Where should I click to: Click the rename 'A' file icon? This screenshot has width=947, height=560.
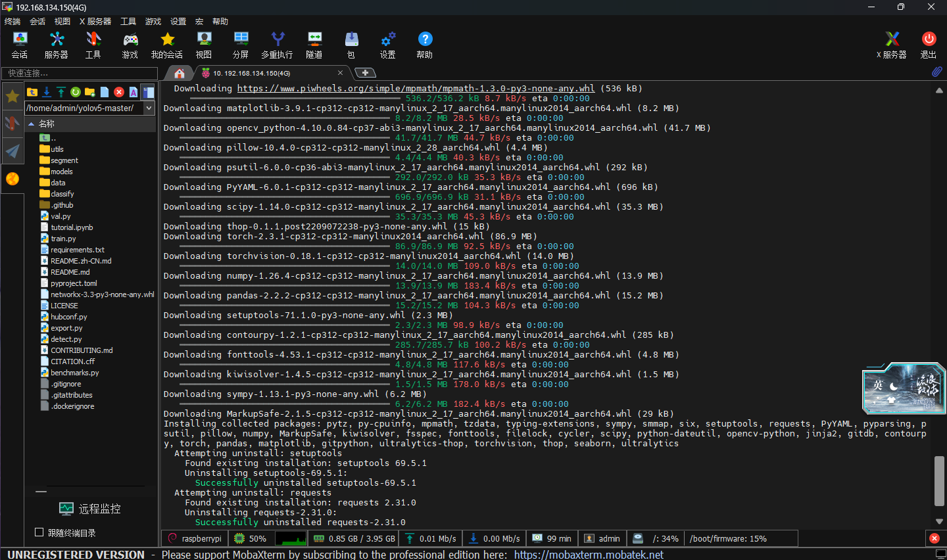[x=134, y=92]
